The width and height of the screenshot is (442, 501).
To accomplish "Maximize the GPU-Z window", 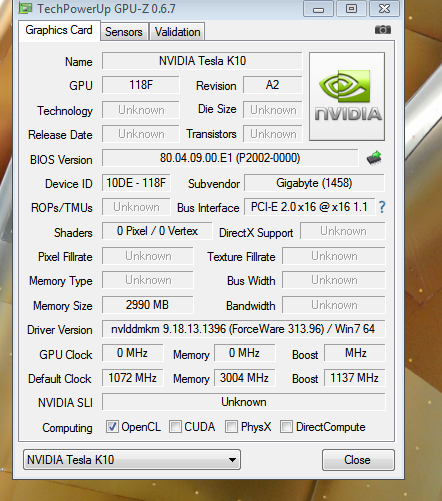I will (351, 9).
